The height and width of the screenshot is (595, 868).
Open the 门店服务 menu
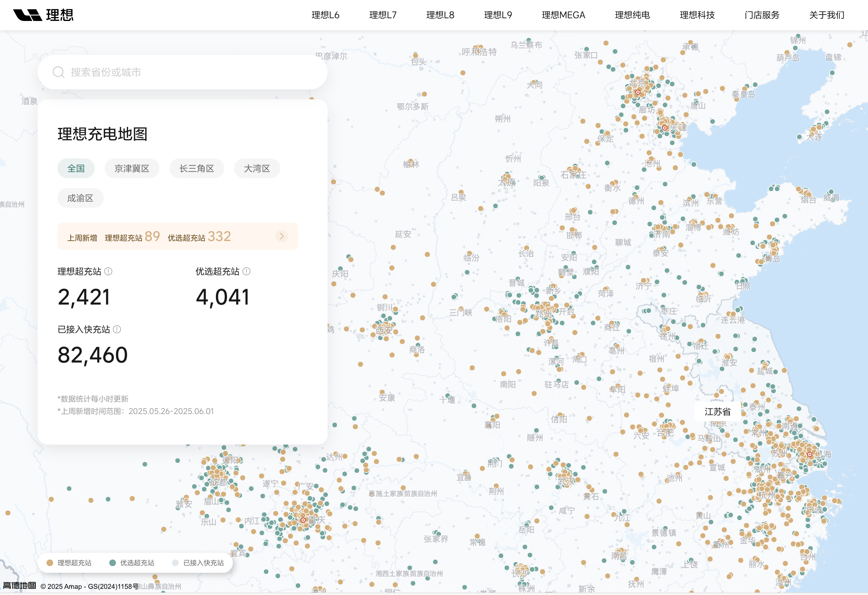click(x=762, y=15)
